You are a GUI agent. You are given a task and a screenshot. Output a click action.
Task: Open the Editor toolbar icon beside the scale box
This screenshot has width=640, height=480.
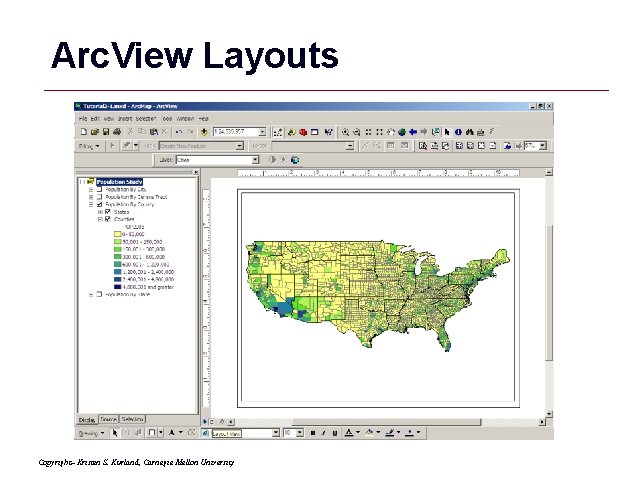click(x=278, y=132)
